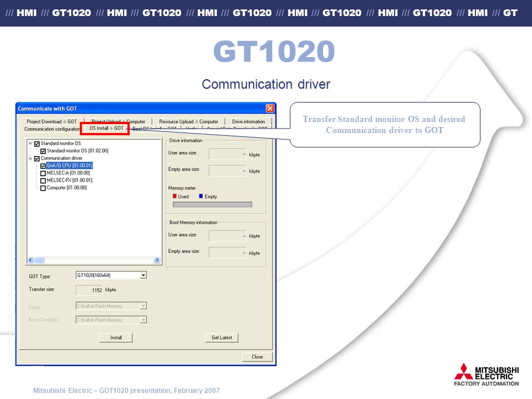Screen dimensions: 532x399
Task: Close the Communicate with GOT dialog
Action: tap(270, 108)
